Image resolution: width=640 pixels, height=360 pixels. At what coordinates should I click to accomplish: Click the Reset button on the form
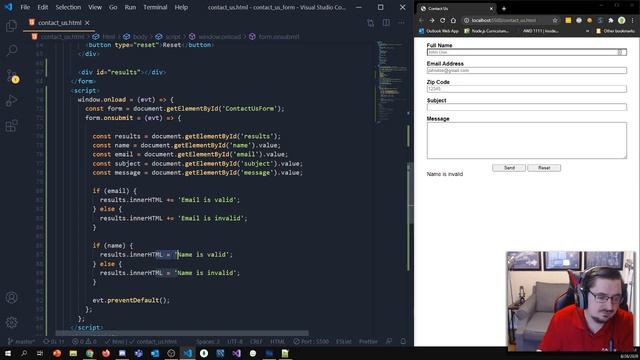(544, 168)
